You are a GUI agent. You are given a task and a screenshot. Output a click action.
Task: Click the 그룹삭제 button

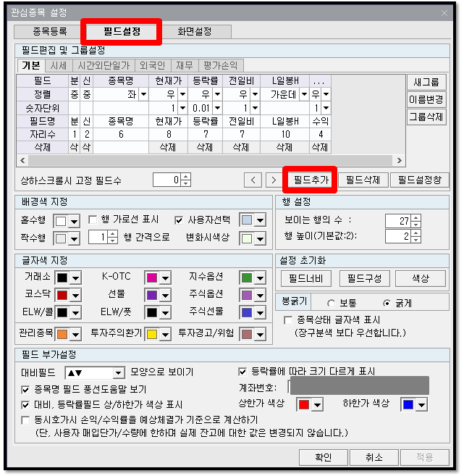point(426,117)
